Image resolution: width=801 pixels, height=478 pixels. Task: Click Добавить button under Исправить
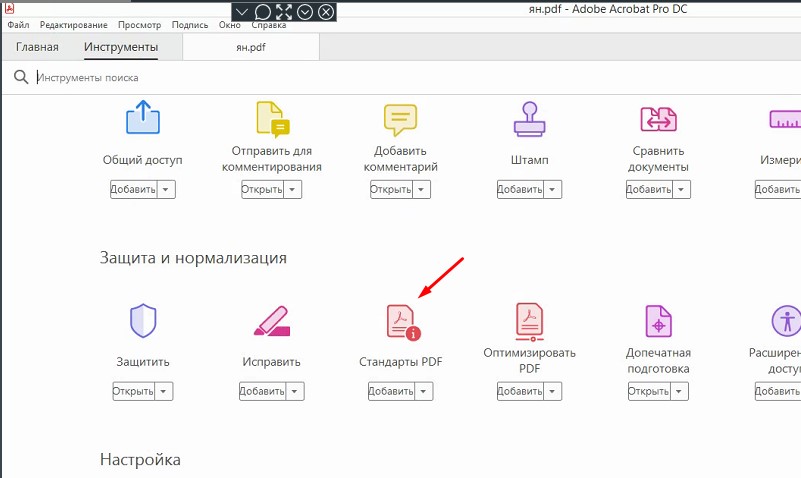tap(263, 391)
